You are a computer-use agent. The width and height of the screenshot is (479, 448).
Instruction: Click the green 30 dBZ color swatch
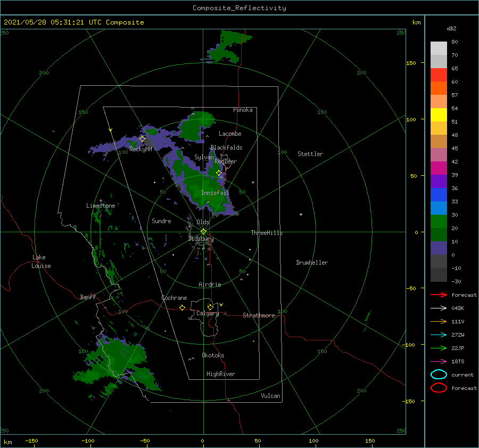(x=439, y=221)
